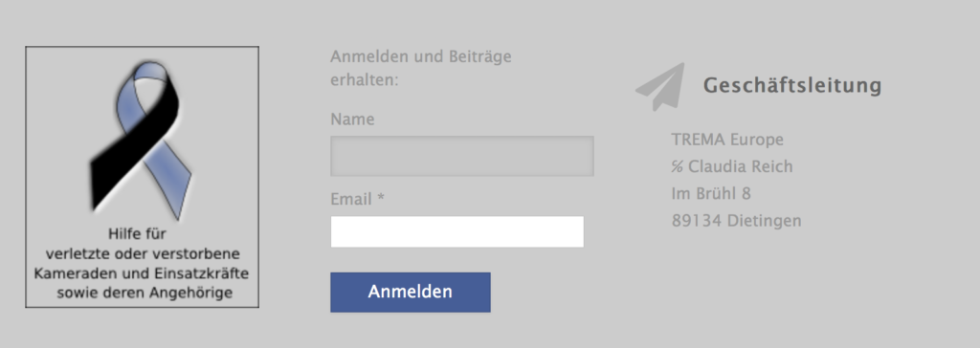Focus the white Email input field
The width and height of the screenshot is (980, 348).
[457, 231]
